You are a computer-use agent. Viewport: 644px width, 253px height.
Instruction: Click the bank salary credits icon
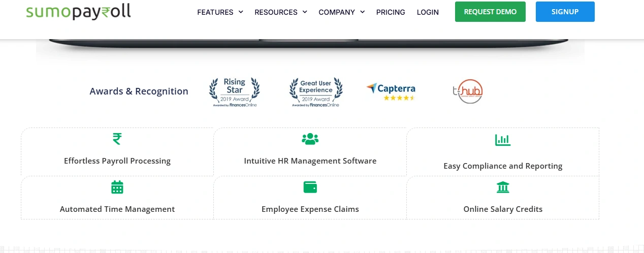pos(503,187)
